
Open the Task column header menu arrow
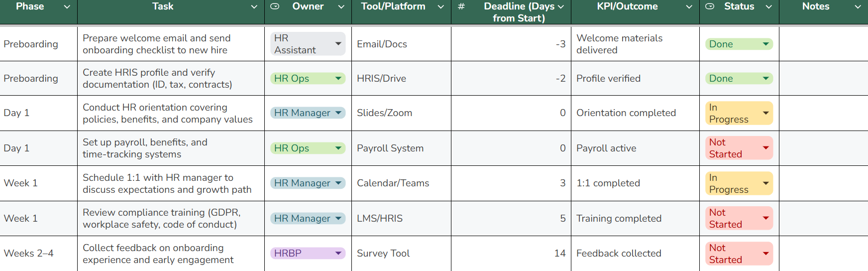254,6
